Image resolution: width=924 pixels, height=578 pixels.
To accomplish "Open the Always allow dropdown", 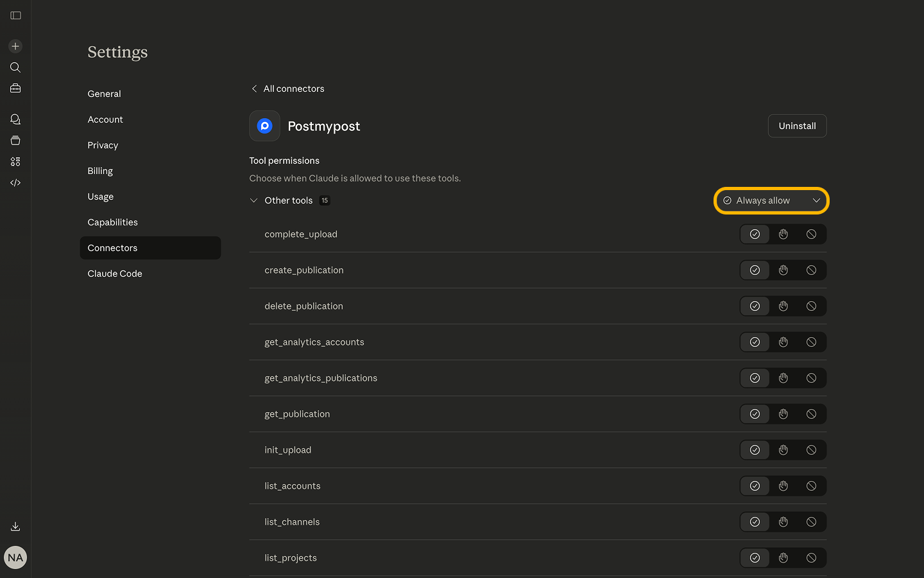I will [x=771, y=200].
